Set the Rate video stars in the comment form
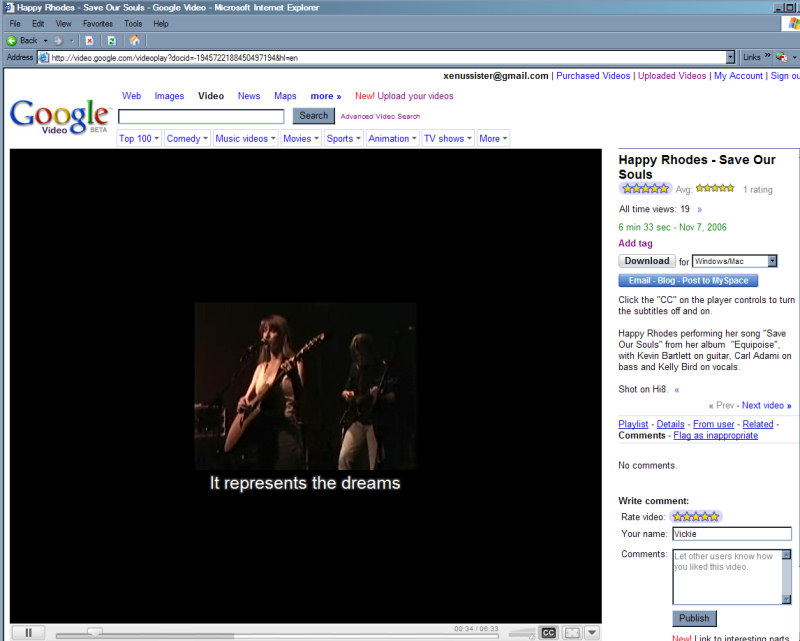 pos(696,516)
